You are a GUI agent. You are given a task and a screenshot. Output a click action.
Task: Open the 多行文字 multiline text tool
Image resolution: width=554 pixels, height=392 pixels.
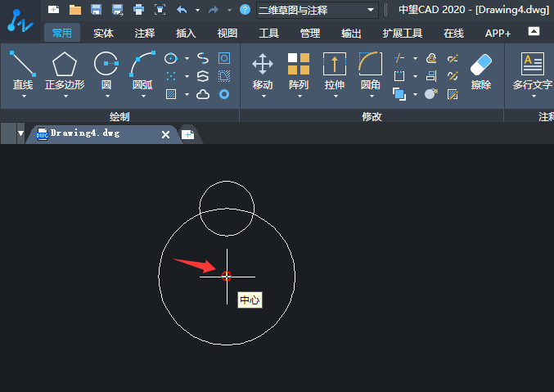click(x=533, y=70)
